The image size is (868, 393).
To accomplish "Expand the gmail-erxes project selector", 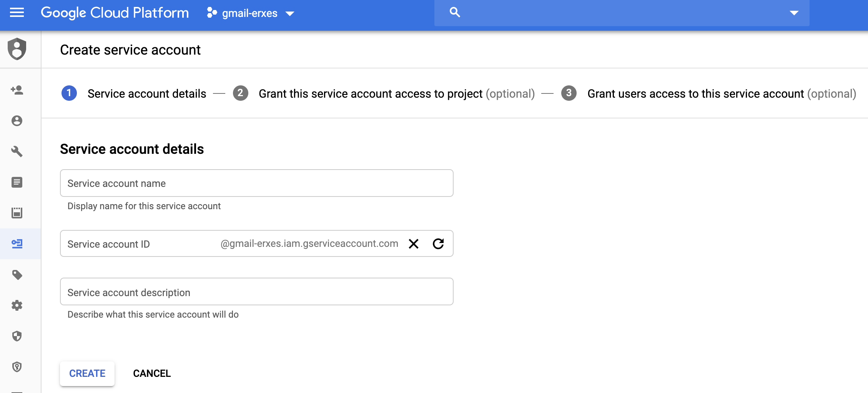I will point(251,13).
